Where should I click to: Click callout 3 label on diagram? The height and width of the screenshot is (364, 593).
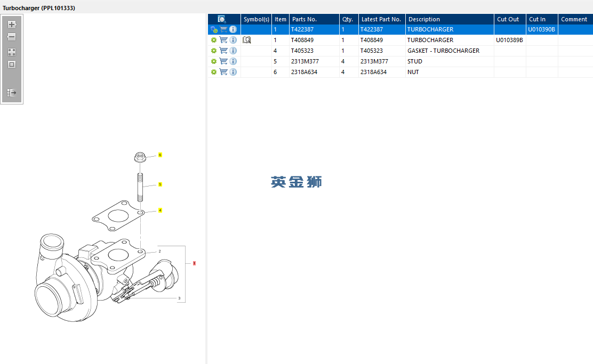tap(179, 298)
